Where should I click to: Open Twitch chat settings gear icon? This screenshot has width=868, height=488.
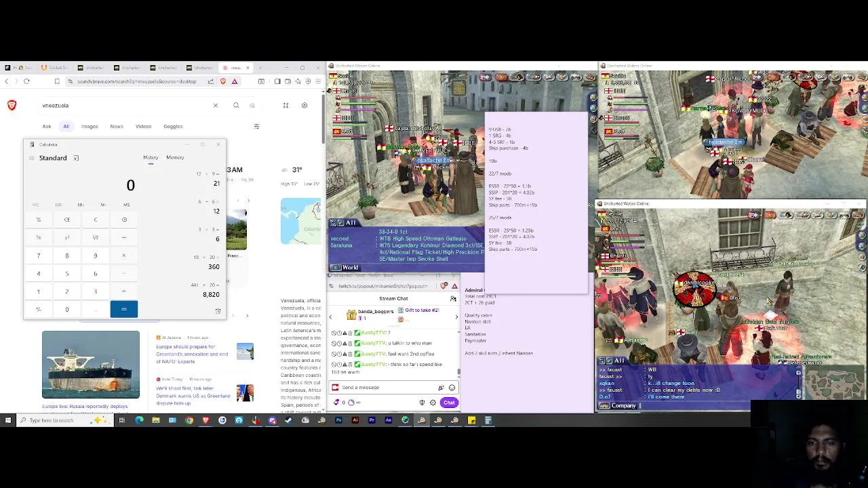pyautogui.click(x=433, y=403)
